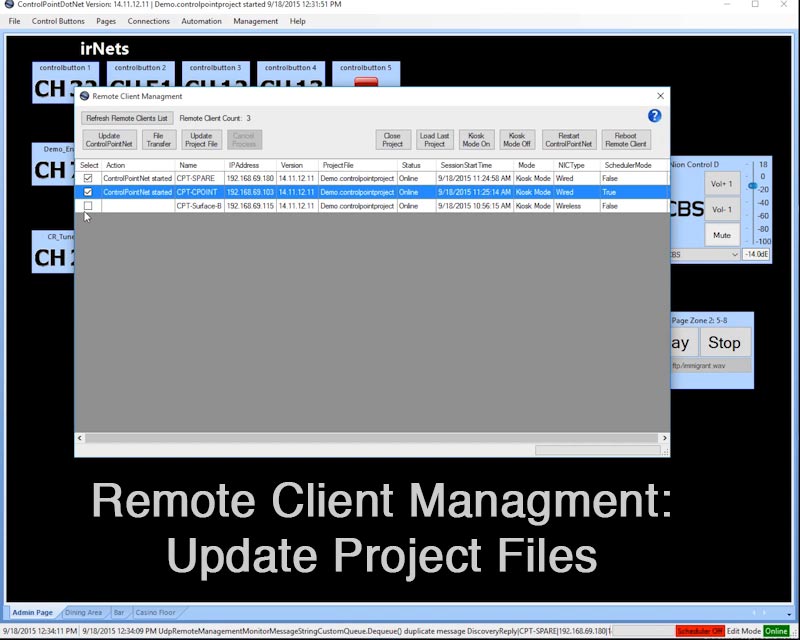Close the Remote Client Managment dialog
Screen dimensions: 800x640
click(660, 96)
